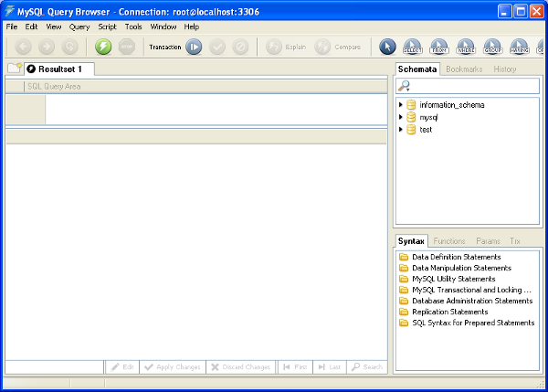This screenshot has width=548, height=392.
Task: Switch to the Resultset 1 tab
Action: [x=59, y=69]
